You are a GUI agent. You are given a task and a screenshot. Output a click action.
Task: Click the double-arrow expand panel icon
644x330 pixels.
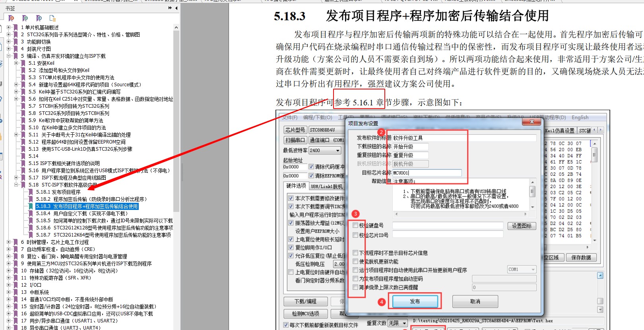coord(170,8)
